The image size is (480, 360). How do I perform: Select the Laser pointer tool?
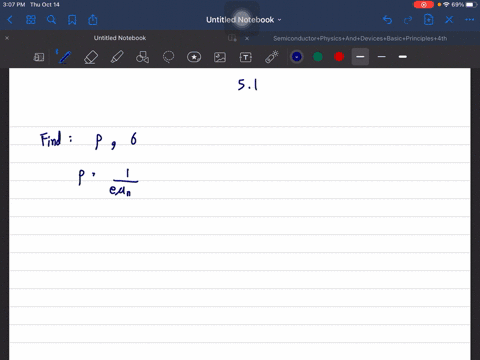point(272,57)
